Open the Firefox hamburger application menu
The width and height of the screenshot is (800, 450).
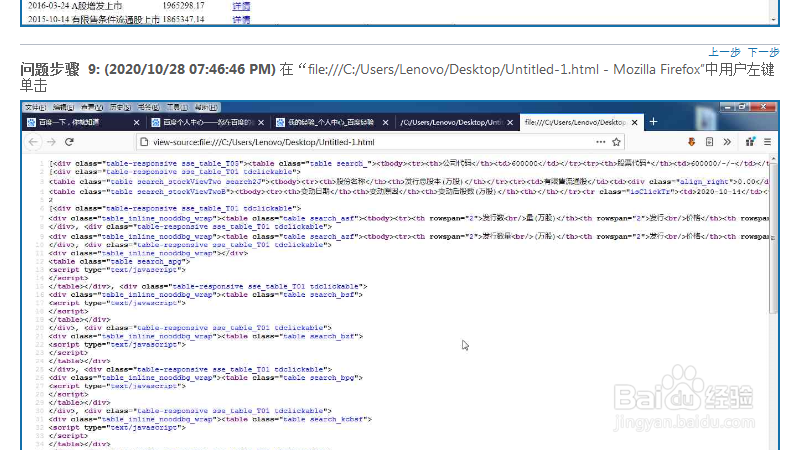pos(767,142)
